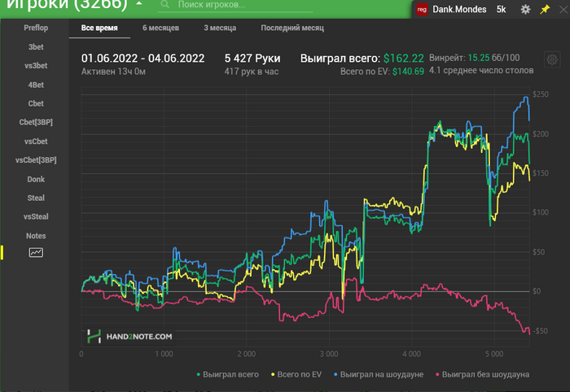Click the 417 рук в час text
The image size is (570, 392).
(252, 72)
